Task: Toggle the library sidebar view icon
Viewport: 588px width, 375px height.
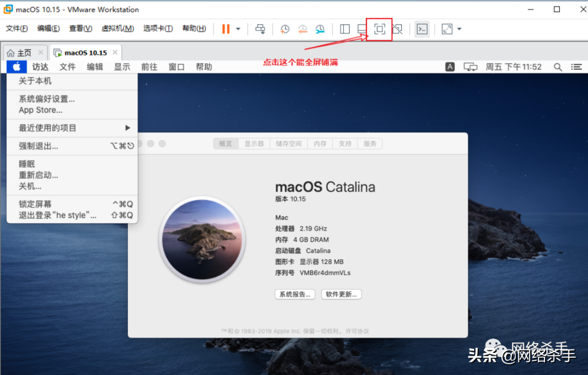Action: coord(345,29)
